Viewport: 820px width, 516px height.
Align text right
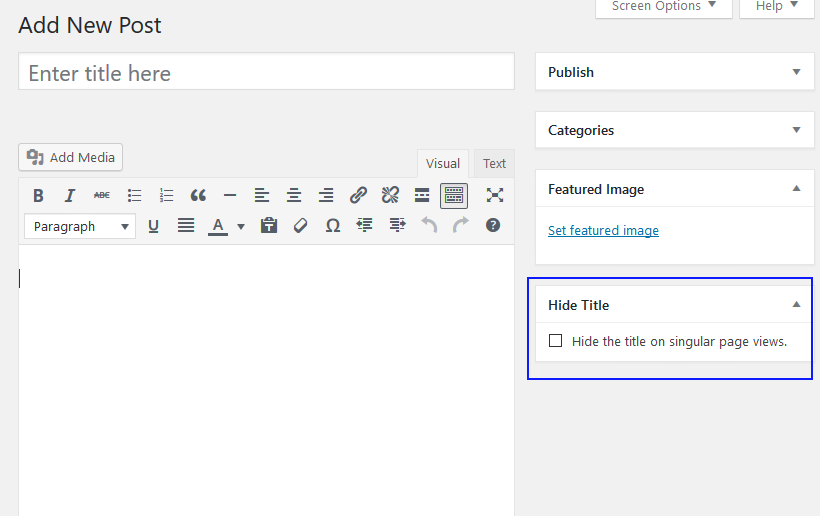click(326, 196)
